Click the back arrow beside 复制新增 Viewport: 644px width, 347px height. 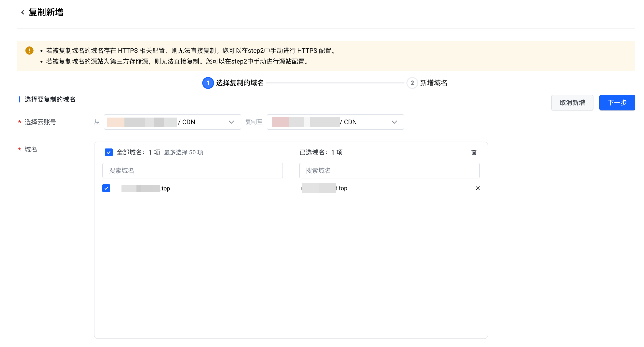(x=23, y=12)
